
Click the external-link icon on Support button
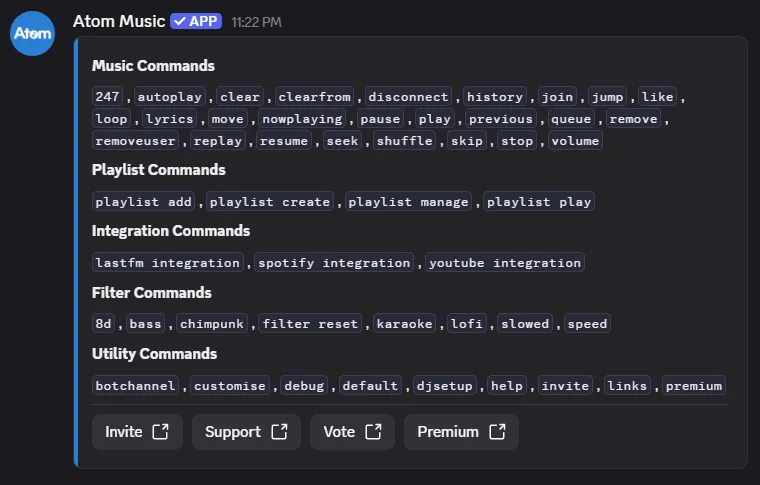tap(279, 432)
